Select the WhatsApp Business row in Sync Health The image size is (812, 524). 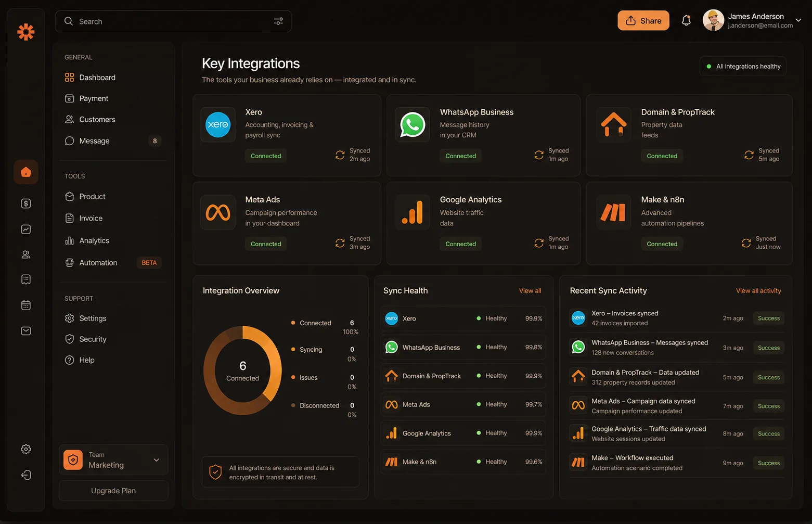tap(463, 347)
